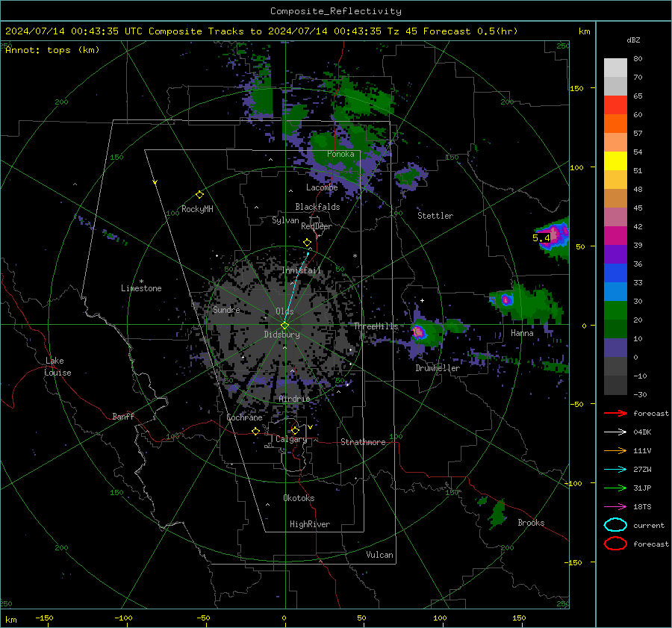The image size is (672, 628).
Task: Click the cyan current ellipse legend symbol
Action: coord(615,525)
